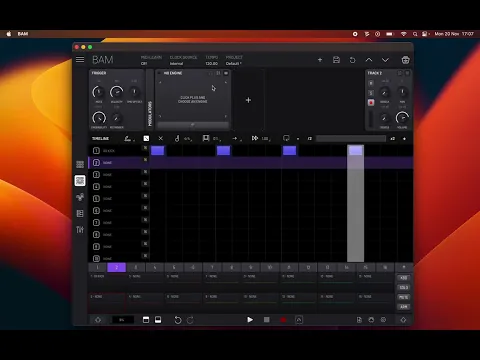Open the pads grid view in the sidebar
Screen dimensions: 480x360
click(80, 164)
